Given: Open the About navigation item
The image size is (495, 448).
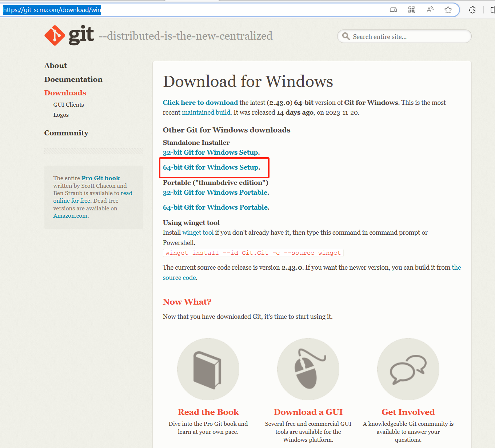Looking at the screenshot, I should (56, 66).
